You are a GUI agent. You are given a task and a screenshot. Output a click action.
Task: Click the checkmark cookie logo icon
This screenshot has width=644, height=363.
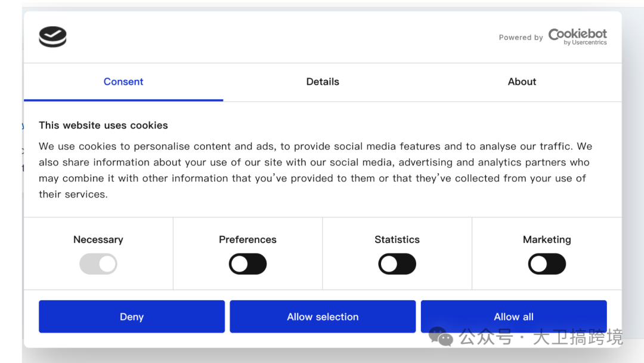pyautogui.click(x=52, y=36)
